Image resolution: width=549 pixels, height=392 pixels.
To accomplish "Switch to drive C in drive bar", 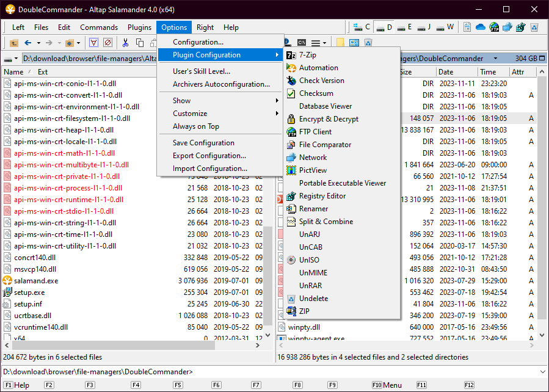I will click(362, 27).
